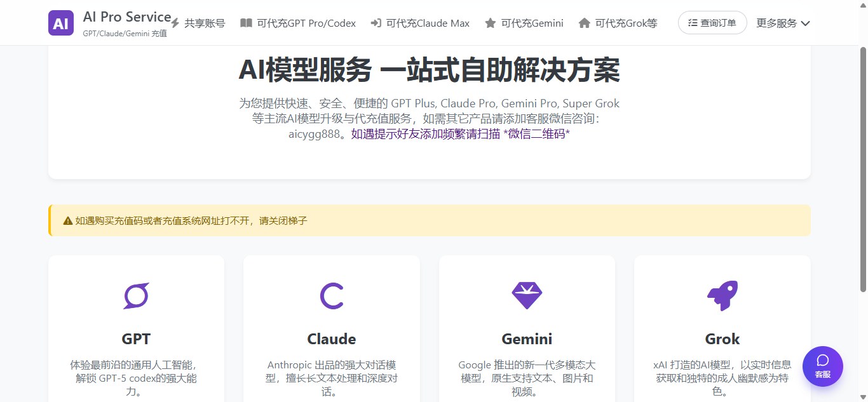Click the GPT card's planet icon

point(136,295)
